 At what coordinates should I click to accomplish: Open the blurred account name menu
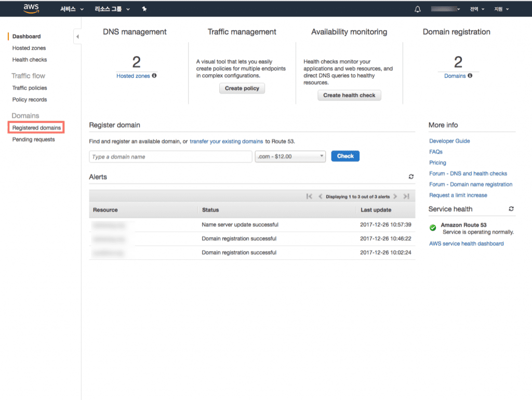click(x=445, y=9)
